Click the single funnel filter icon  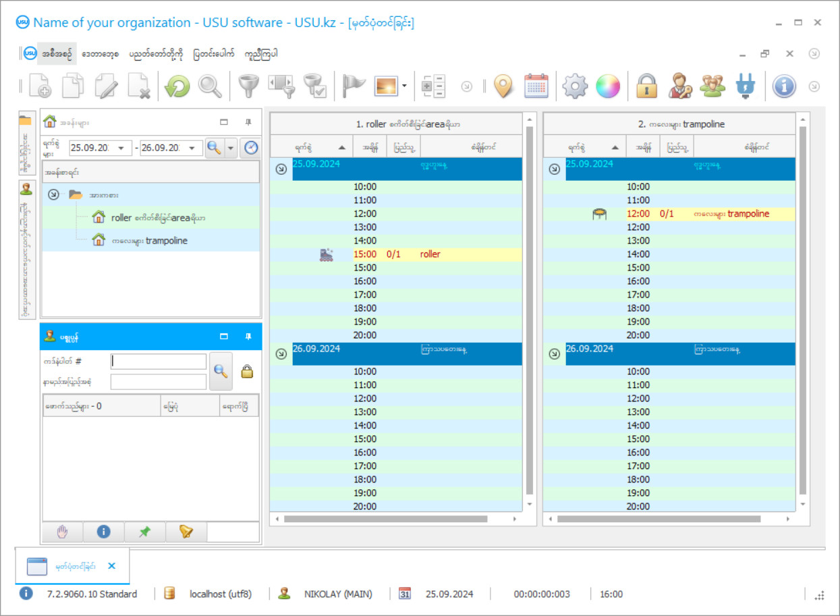pos(249,86)
